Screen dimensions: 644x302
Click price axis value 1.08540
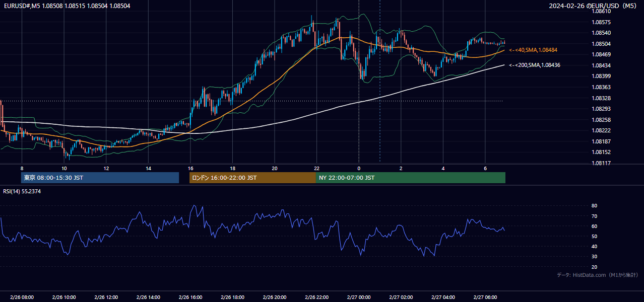pos(601,33)
